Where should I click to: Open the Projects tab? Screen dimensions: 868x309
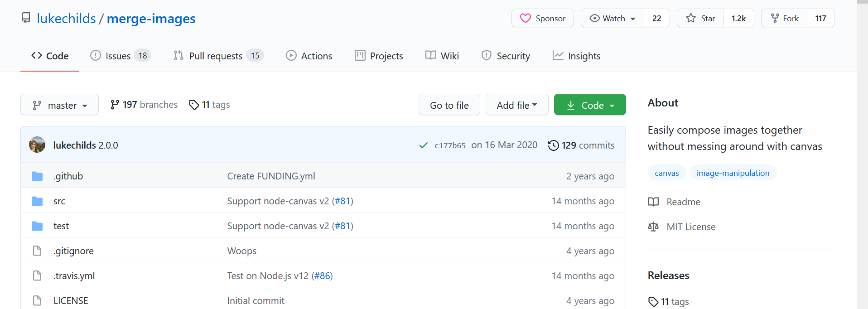pyautogui.click(x=379, y=56)
